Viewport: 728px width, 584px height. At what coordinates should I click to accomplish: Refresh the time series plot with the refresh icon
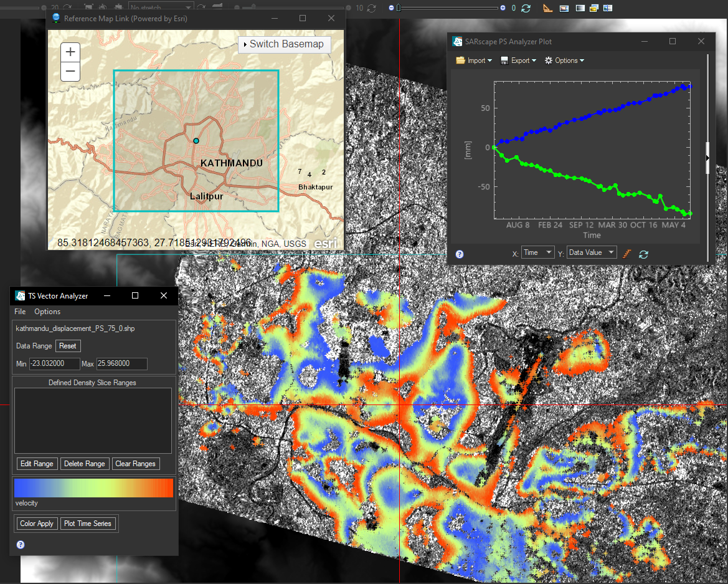point(643,254)
